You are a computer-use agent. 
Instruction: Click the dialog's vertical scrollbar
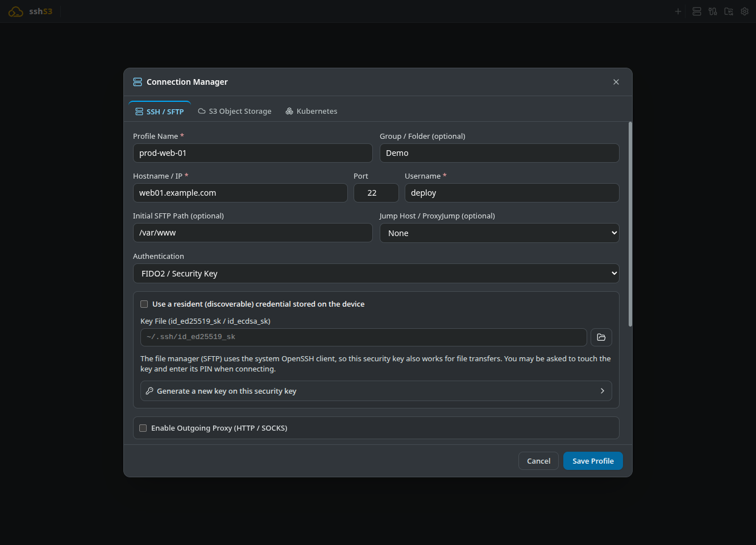point(630,224)
